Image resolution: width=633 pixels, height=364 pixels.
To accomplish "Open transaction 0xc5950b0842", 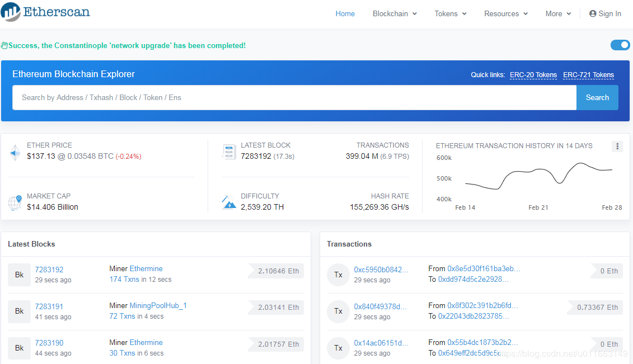I will [x=381, y=270].
